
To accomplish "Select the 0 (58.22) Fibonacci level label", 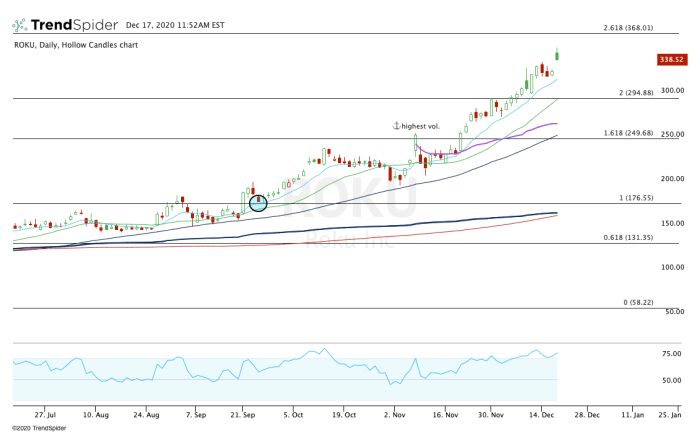I will click(x=638, y=302).
